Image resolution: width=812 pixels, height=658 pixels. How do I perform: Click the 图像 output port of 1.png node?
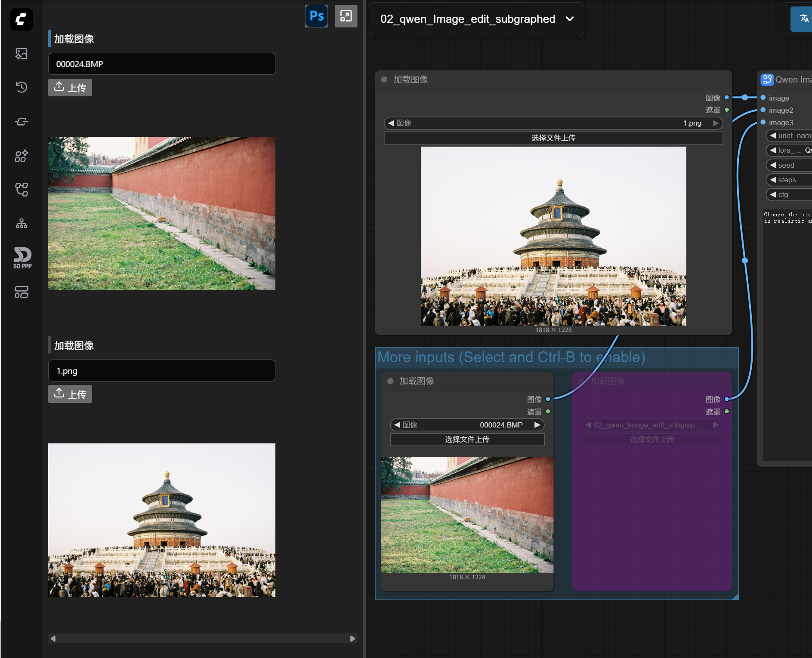point(727,98)
